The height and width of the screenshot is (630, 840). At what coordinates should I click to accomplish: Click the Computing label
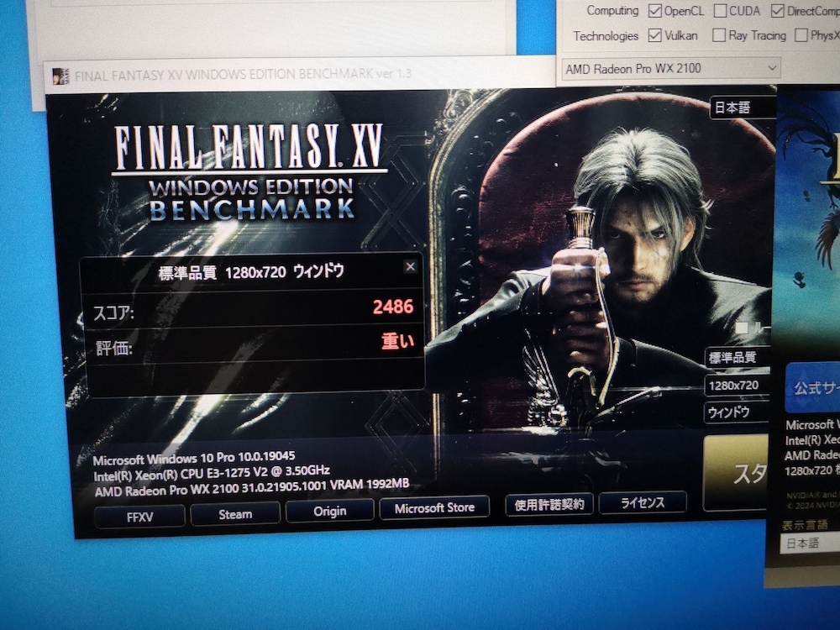613,11
